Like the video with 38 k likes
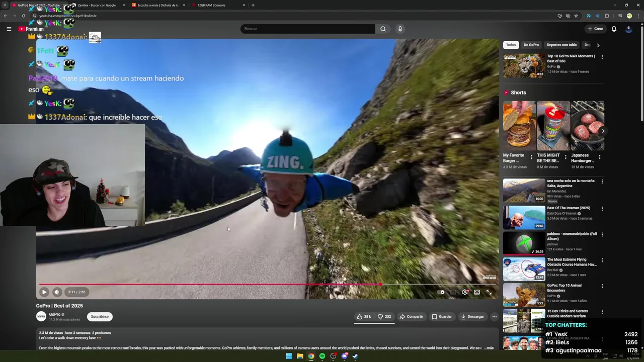The height and width of the screenshot is (362, 644). click(364, 317)
